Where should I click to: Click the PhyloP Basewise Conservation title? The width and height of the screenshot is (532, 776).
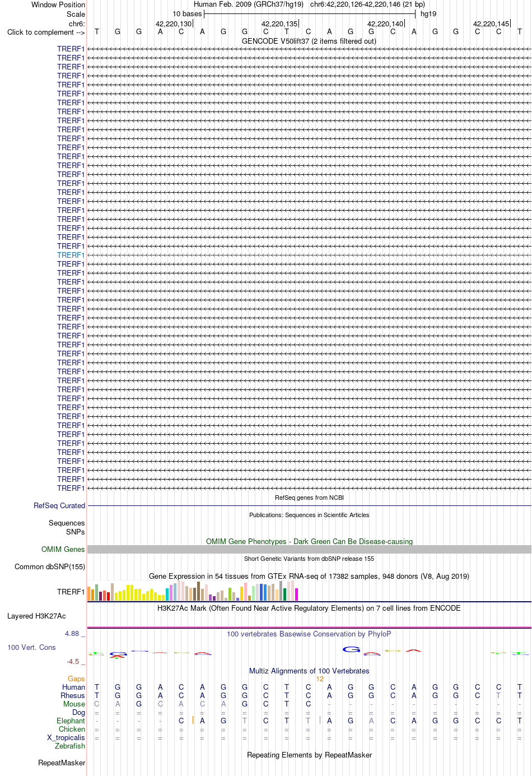[x=309, y=634]
